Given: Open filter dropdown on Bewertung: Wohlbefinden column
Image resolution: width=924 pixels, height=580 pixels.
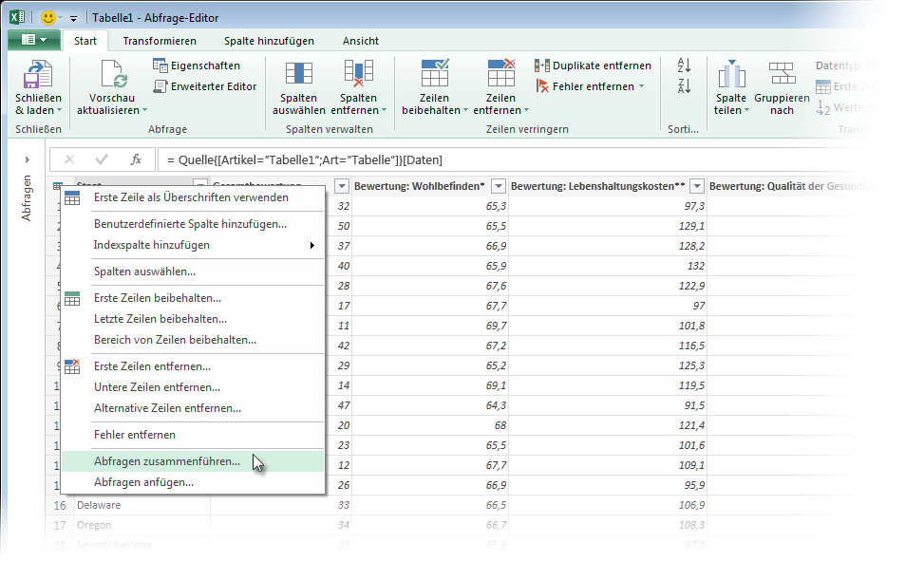Looking at the screenshot, I should pos(499,186).
